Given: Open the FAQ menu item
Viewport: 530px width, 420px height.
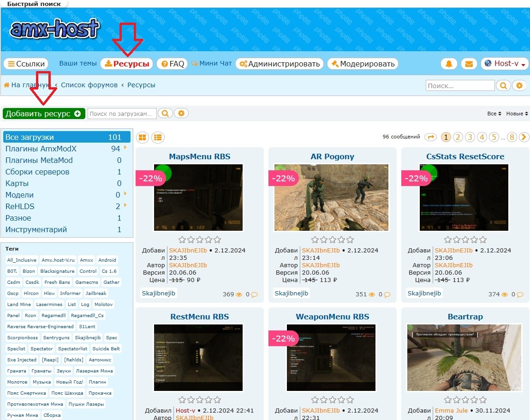Looking at the screenshot, I should coord(173,64).
